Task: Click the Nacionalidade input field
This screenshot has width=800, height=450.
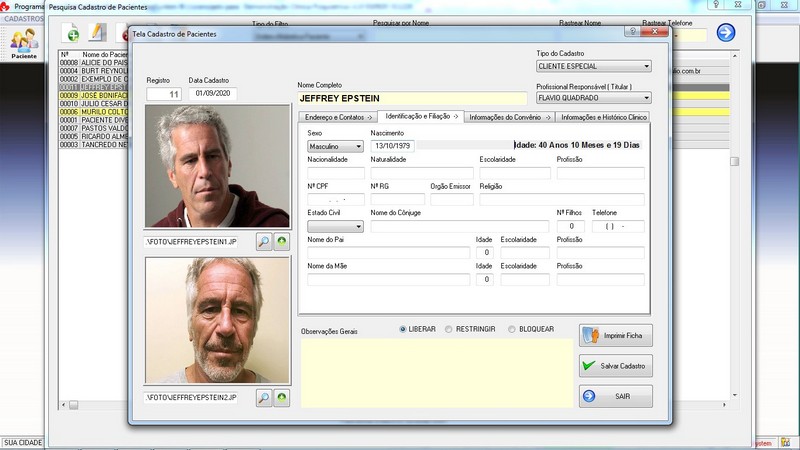Action: (x=336, y=173)
